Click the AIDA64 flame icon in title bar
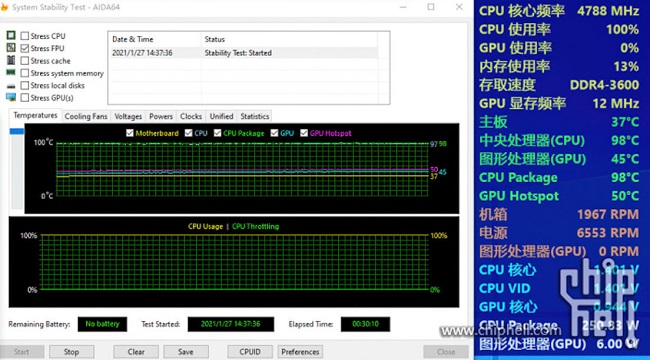The image size is (650, 360). [x=4, y=7]
